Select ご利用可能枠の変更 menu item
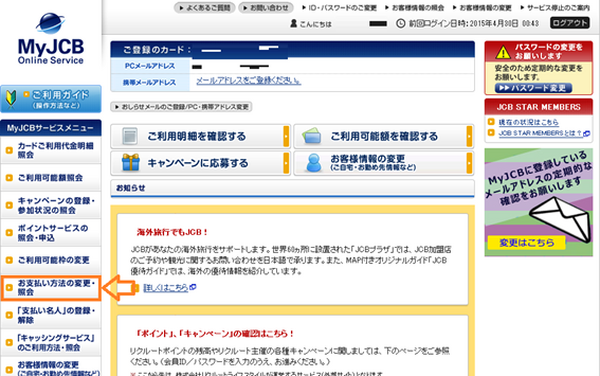This screenshot has width=600, height=376. click(x=51, y=260)
